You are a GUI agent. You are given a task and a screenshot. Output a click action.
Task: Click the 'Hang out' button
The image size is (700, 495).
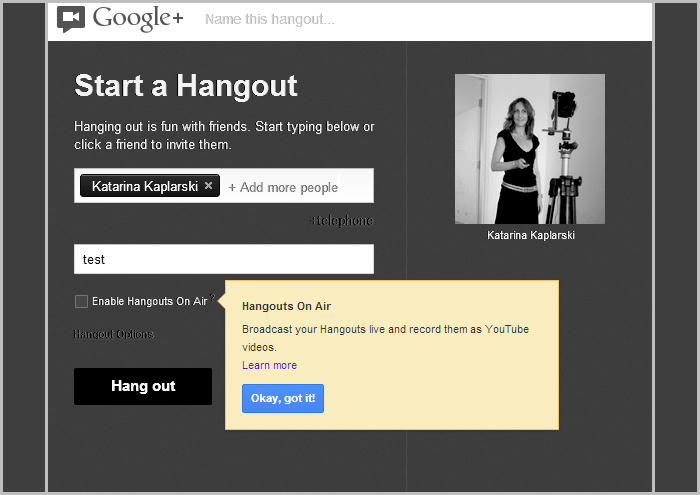coord(143,386)
